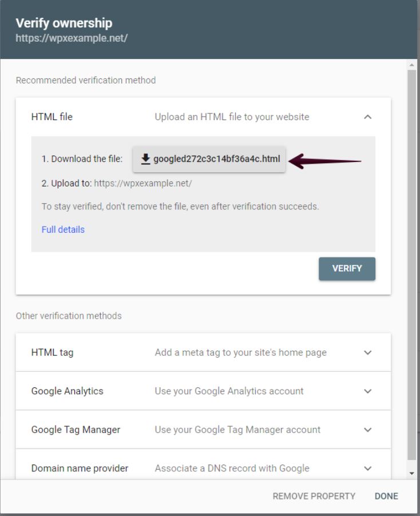Click DONE to close the dialog
420x516 pixels.
pos(386,496)
